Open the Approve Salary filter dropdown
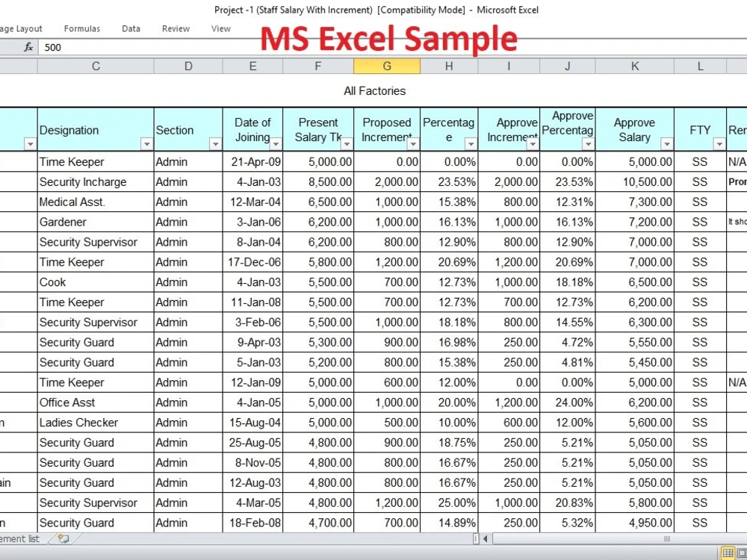Viewport: 747px width, 560px height. 667,144
